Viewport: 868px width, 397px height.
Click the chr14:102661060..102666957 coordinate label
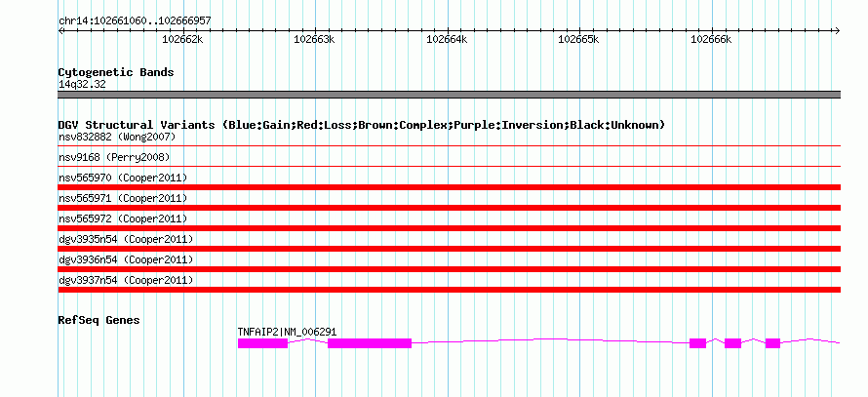[x=135, y=21]
